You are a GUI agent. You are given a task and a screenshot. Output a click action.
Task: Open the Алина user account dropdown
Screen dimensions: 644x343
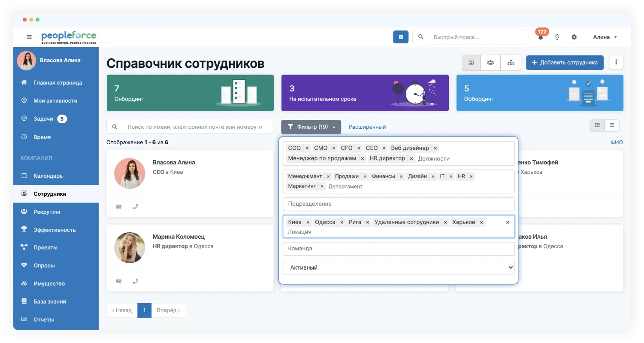605,37
